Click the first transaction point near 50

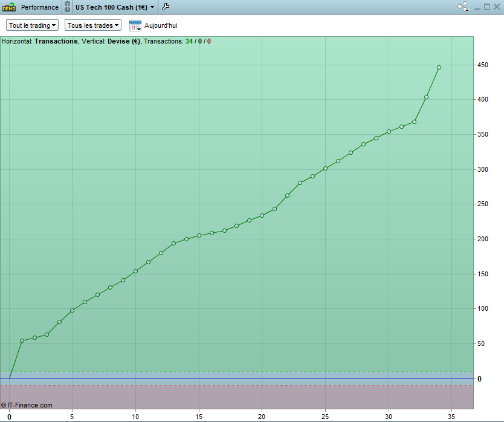point(22,340)
